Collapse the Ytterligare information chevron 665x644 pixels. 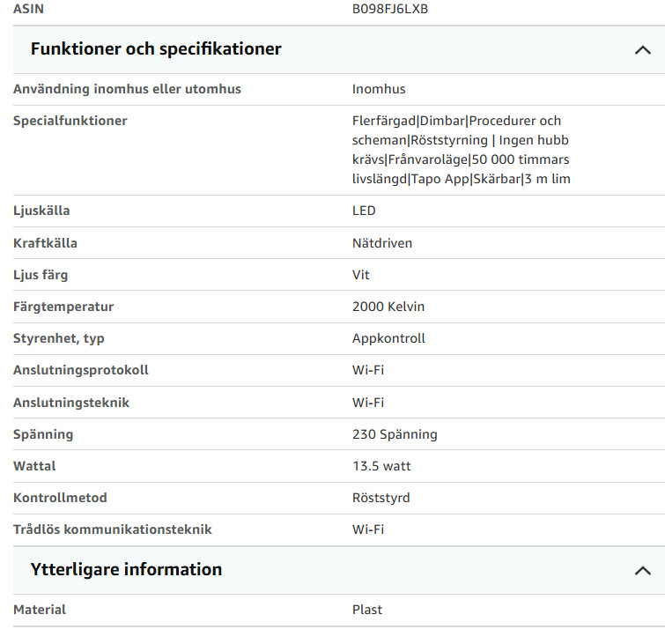642,571
